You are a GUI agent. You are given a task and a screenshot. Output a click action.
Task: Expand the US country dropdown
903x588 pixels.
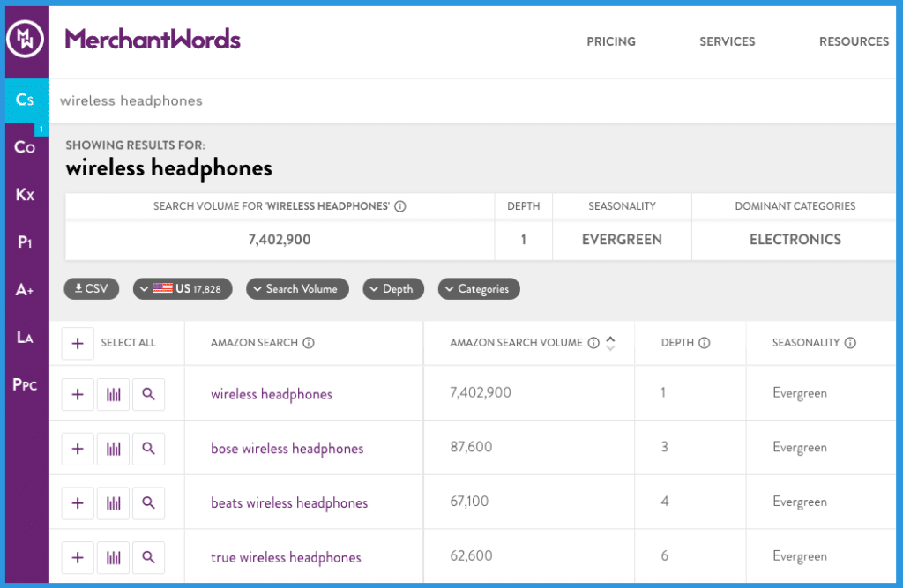click(x=183, y=289)
